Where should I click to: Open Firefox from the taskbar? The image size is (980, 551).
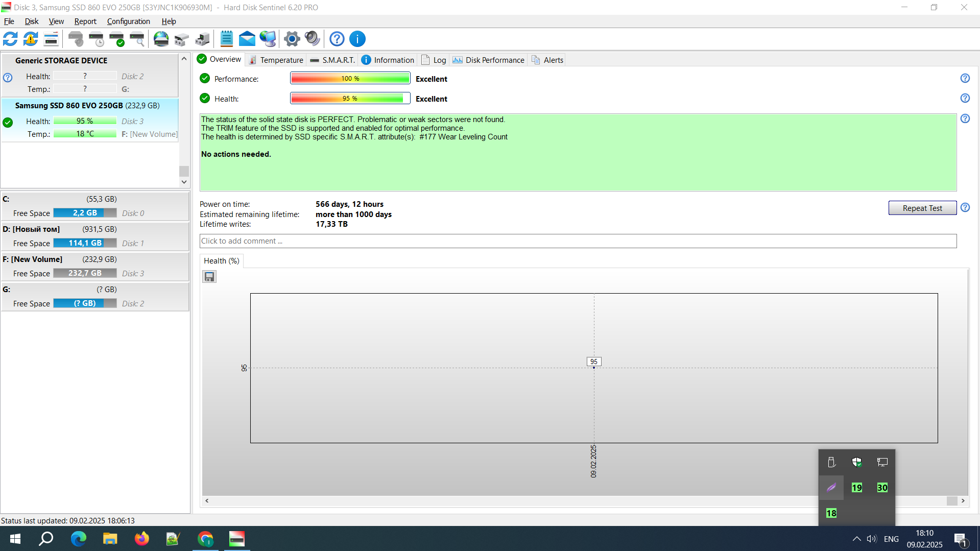(141, 539)
